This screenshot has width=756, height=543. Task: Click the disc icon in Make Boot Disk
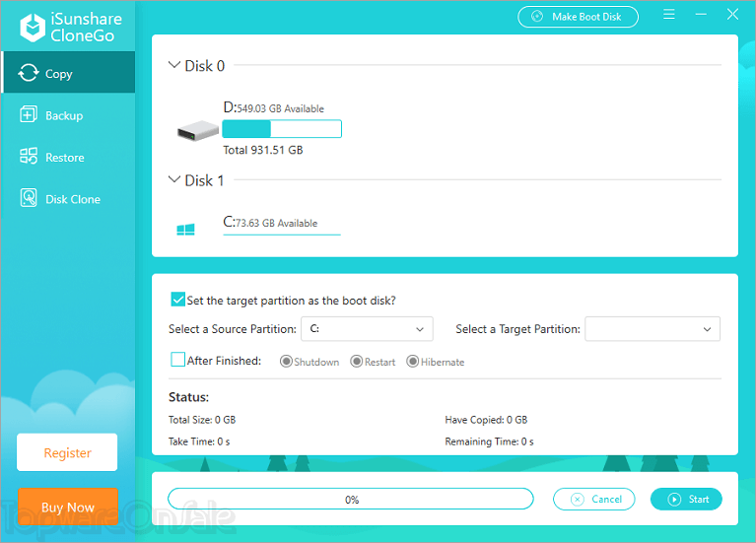pos(537,17)
